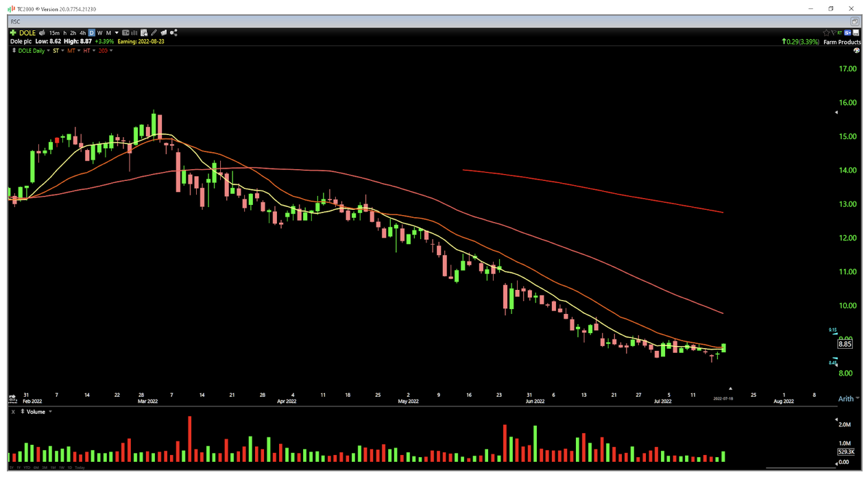The height and width of the screenshot is (477, 868).
Task: Switch to the Monthly (M) timeframe
Action: point(108,32)
